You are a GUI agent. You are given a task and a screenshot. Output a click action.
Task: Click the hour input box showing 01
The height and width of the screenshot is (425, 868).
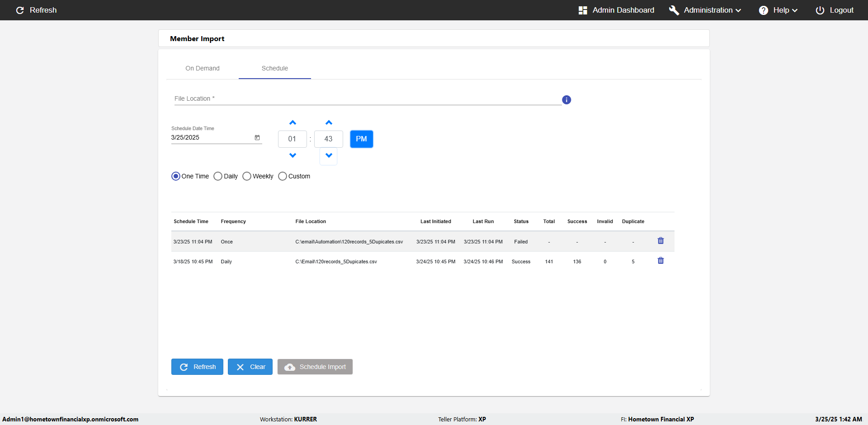pyautogui.click(x=292, y=139)
